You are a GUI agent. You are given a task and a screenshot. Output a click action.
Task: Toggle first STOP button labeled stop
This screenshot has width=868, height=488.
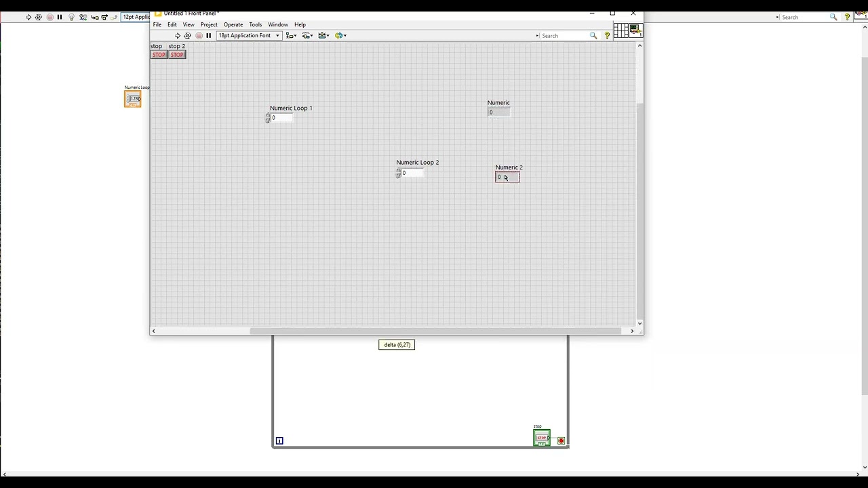pos(159,55)
